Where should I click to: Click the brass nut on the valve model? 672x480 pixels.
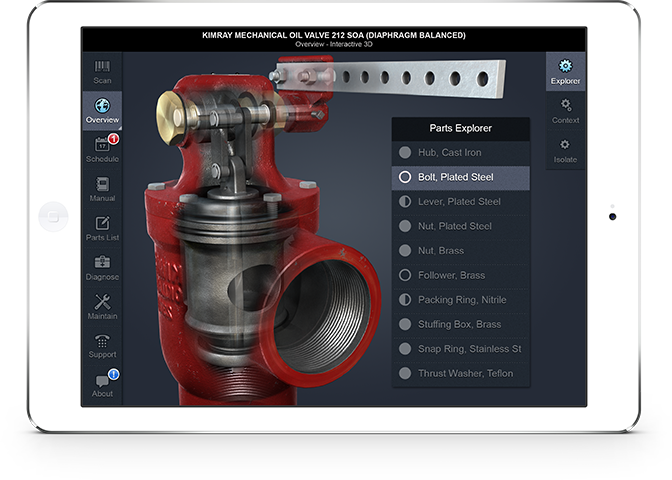coord(170,118)
